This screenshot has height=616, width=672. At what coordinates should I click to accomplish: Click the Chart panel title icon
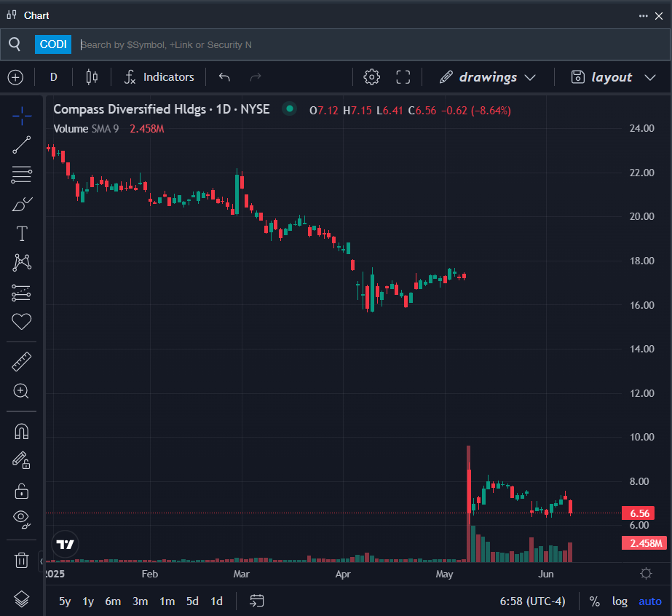pyautogui.click(x=12, y=15)
